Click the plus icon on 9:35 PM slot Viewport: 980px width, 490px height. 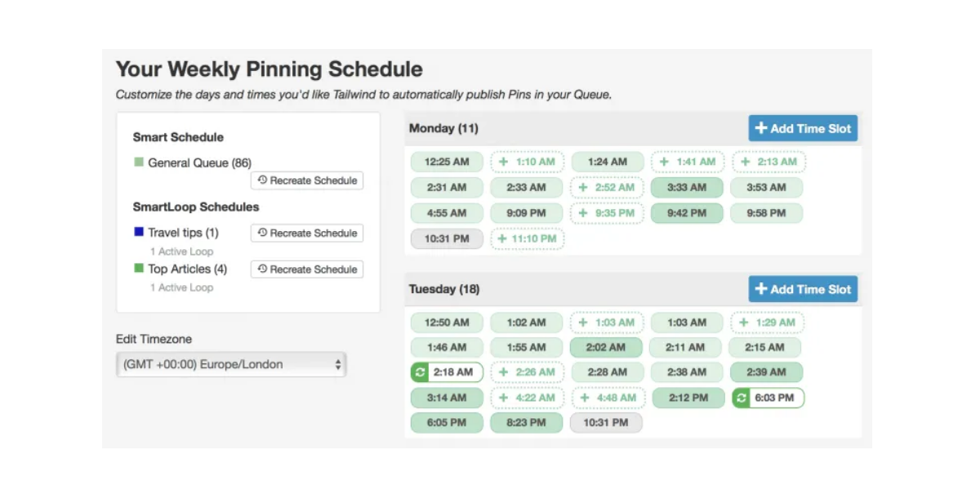pos(584,213)
